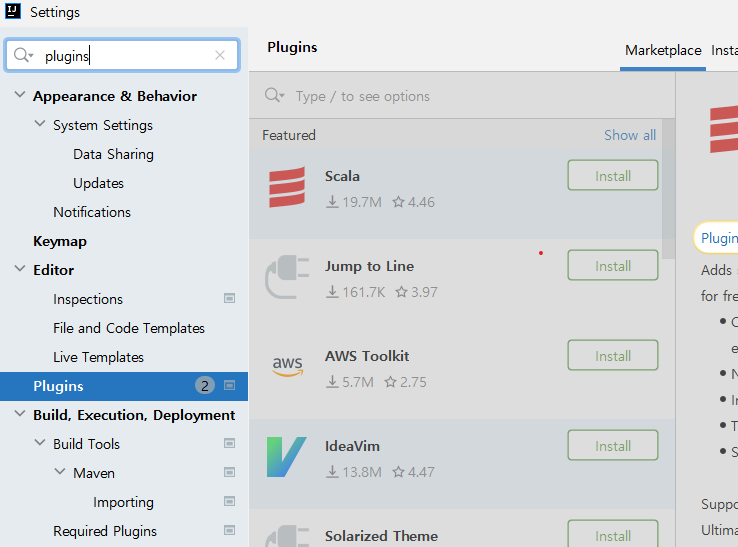
Task: Select Live Templates page
Action: pyautogui.click(x=98, y=357)
